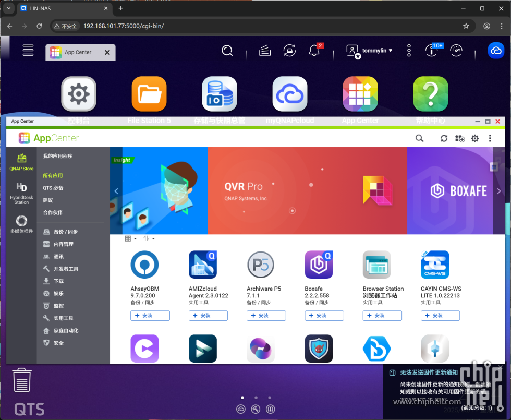Launch the Help Center question mark icon
The height and width of the screenshot is (420, 511).
pyautogui.click(x=431, y=94)
